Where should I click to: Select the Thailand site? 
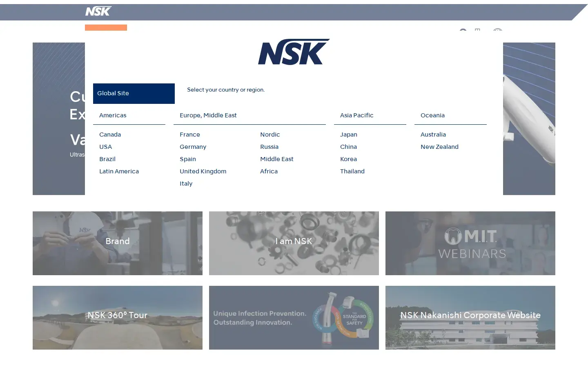(x=352, y=171)
